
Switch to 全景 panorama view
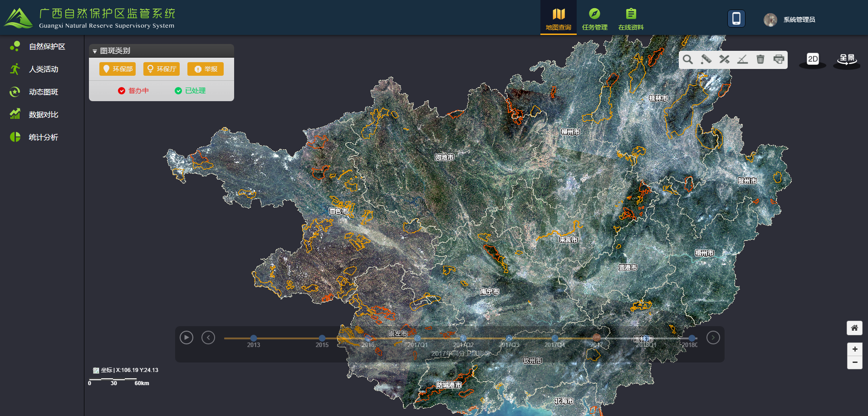click(847, 60)
